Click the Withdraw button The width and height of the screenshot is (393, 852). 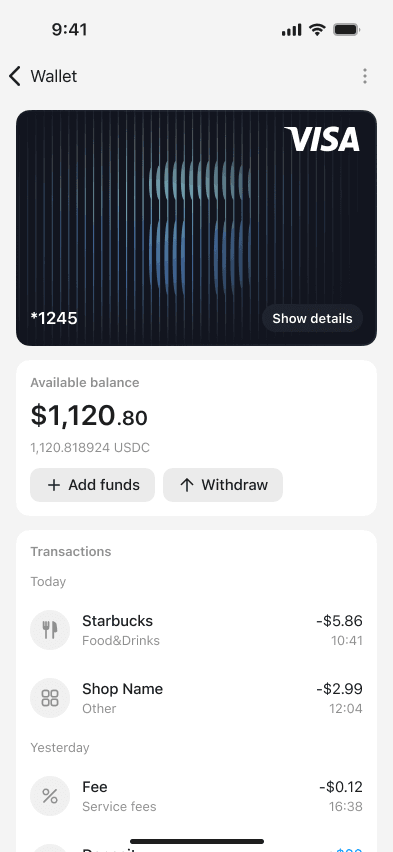coord(223,485)
